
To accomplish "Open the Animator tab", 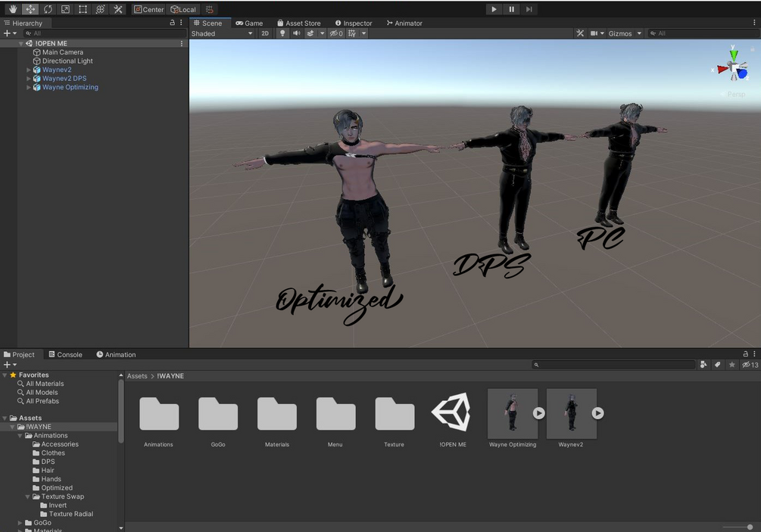I will pyautogui.click(x=404, y=23).
